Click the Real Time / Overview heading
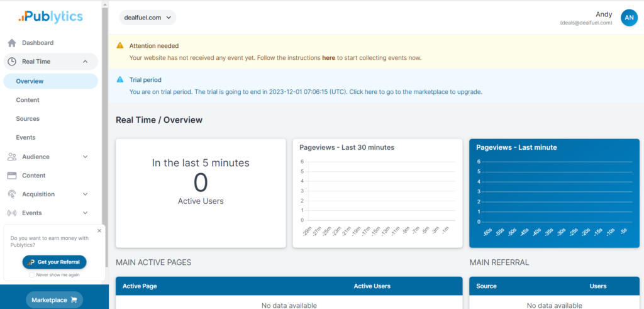Image resolution: width=644 pixels, height=309 pixels. click(x=159, y=120)
